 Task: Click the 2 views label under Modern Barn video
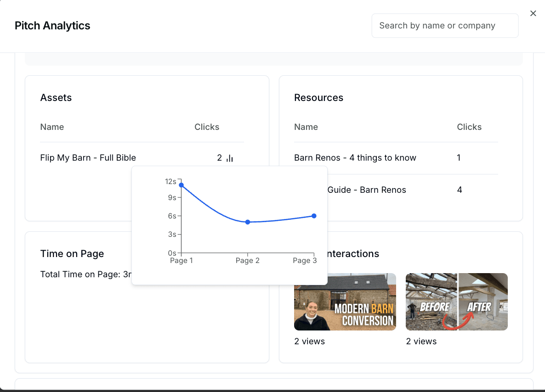click(x=309, y=342)
